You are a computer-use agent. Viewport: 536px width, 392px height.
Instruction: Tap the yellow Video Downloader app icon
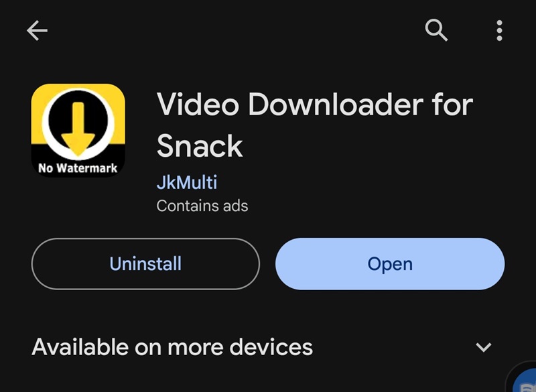(x=78, y=130)
